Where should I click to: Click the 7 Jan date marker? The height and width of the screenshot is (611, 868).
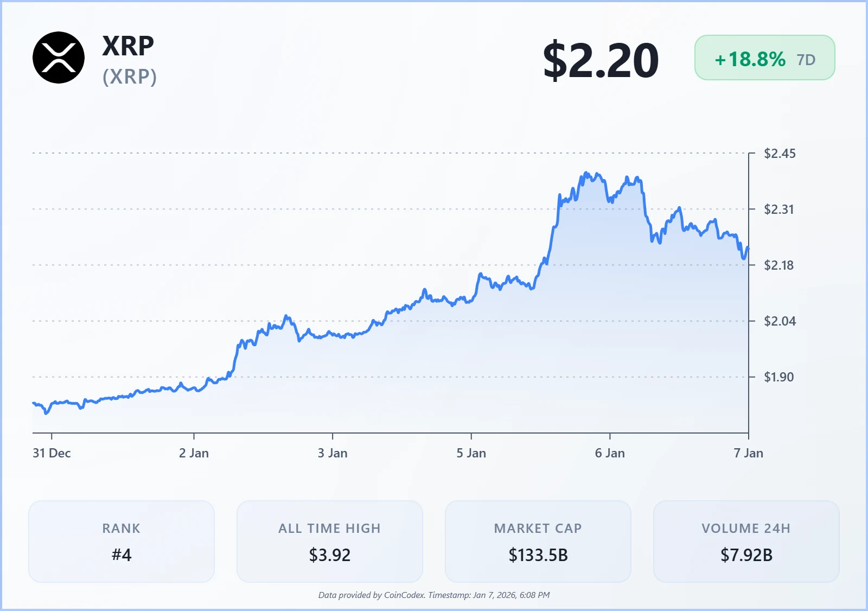[748, 453]
